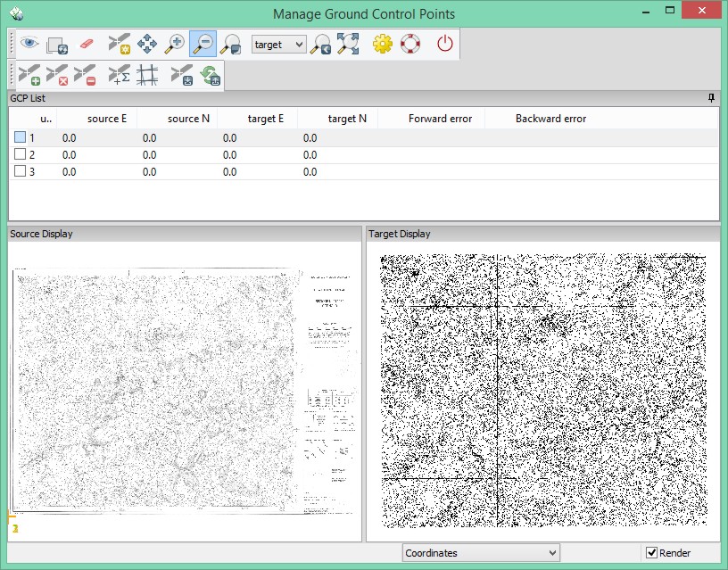Image resolution: width=728 pixels, height=570 pixels.
Task: Click the Forward error column header
Action: [432, 119]
